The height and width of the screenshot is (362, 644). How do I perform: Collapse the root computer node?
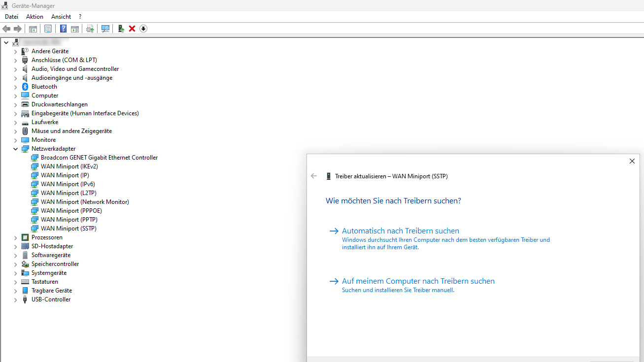6,42
